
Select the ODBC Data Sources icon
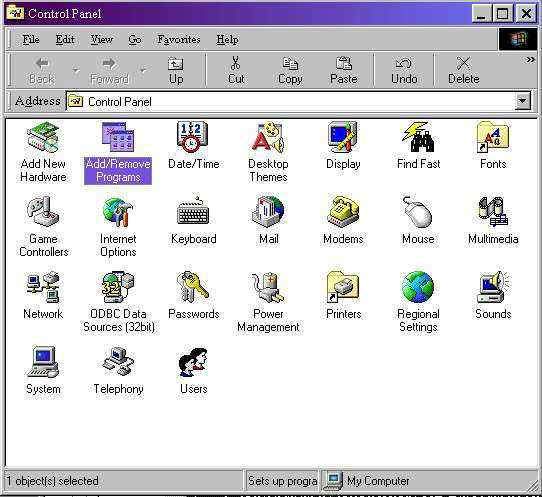point(118,287)
